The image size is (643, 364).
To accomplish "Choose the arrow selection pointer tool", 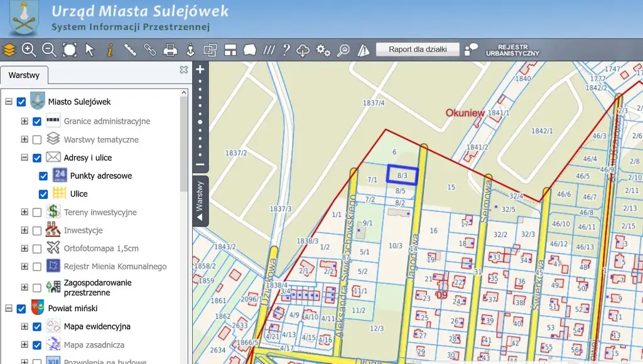I will (x=90, y=50).
